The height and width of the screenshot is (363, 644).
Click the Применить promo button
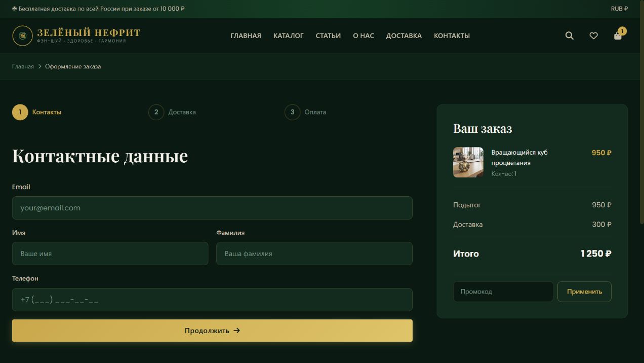[x=584, y=292]
